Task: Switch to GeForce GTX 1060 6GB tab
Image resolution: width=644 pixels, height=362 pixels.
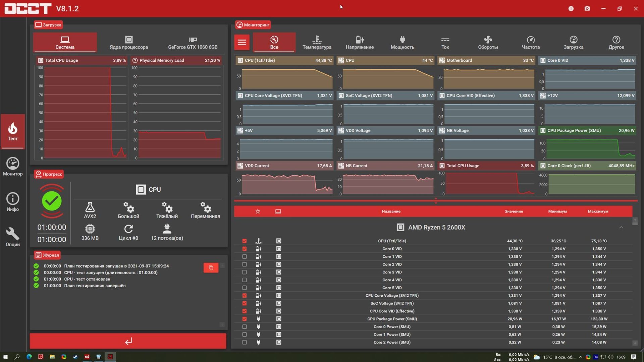Action: pos(193,42)
